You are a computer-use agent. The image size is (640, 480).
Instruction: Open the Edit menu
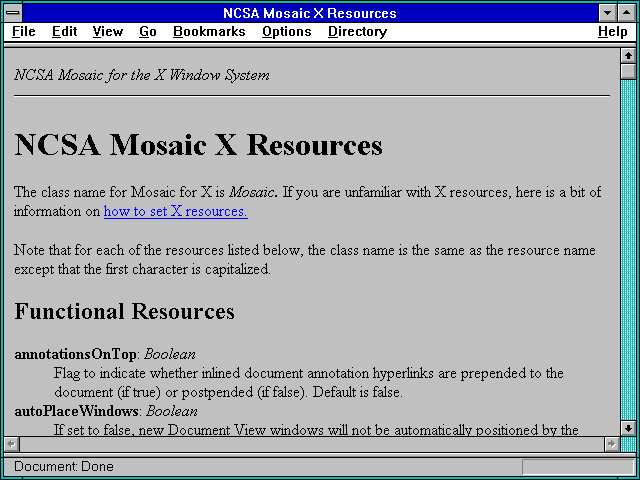click(64, 31)
